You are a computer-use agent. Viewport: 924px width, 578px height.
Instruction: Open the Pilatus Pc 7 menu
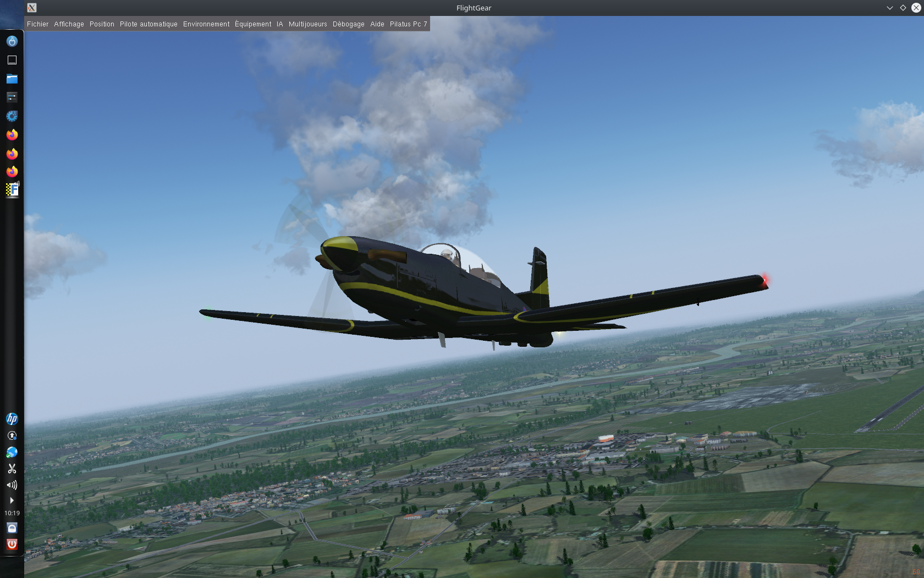point(409,24)
